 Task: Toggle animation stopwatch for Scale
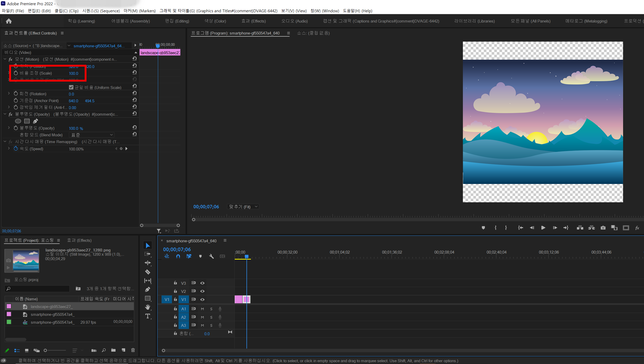tap(16, 73)
